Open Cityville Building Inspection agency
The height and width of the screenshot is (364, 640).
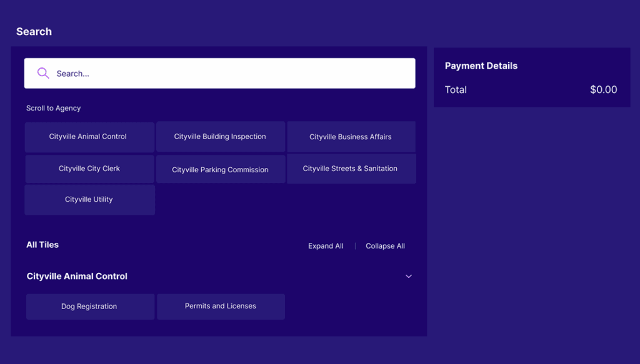[x=220, y=136]
